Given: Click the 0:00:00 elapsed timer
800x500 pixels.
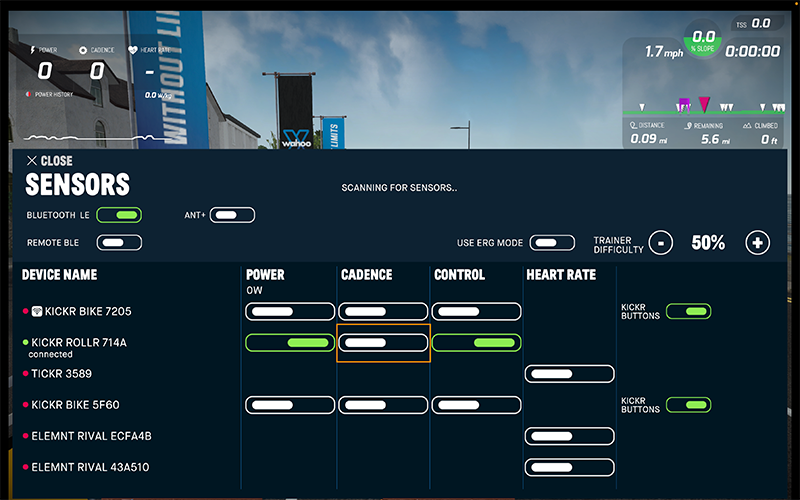Looking at the screenshot, I should pos(753,52).
